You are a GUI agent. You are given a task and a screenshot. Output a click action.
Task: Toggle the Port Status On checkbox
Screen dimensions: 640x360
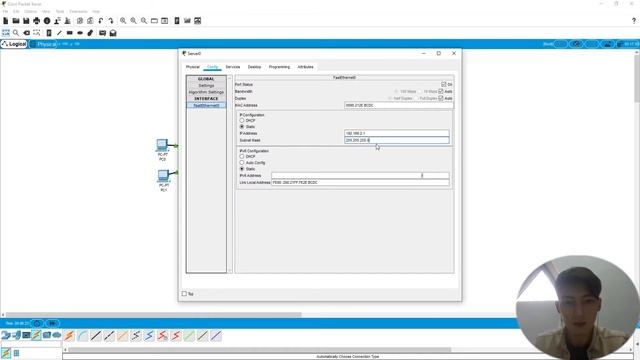click(x=443, y=84)
